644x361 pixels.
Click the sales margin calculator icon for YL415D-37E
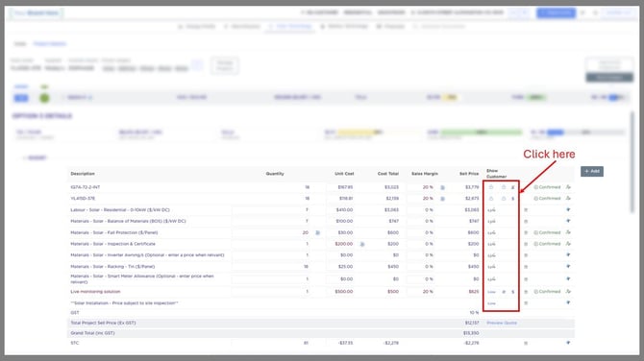pyautogui.click(x=442, y=199)
